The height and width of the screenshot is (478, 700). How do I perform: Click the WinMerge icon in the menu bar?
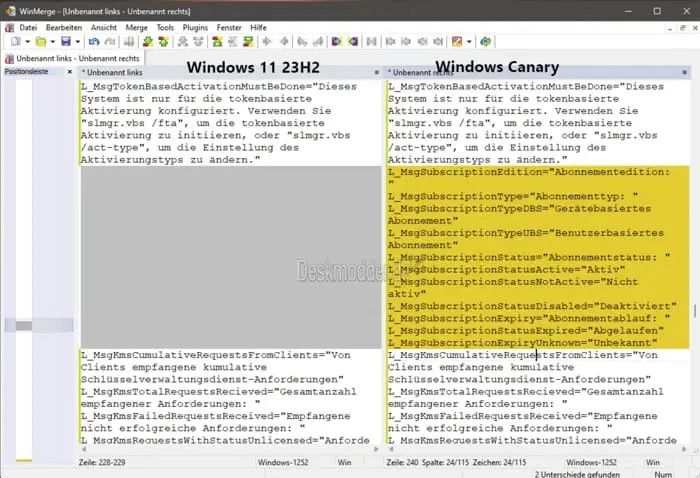[9, 28]
